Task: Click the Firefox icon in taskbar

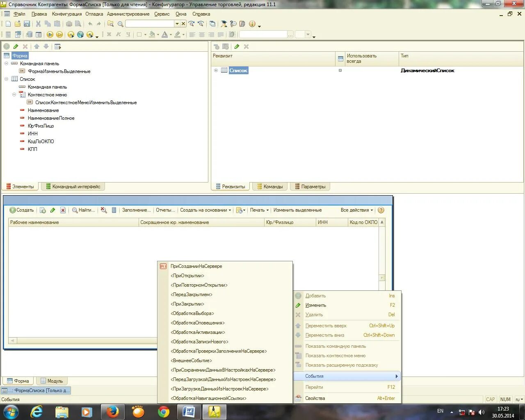Action: [x=112, y=411]
